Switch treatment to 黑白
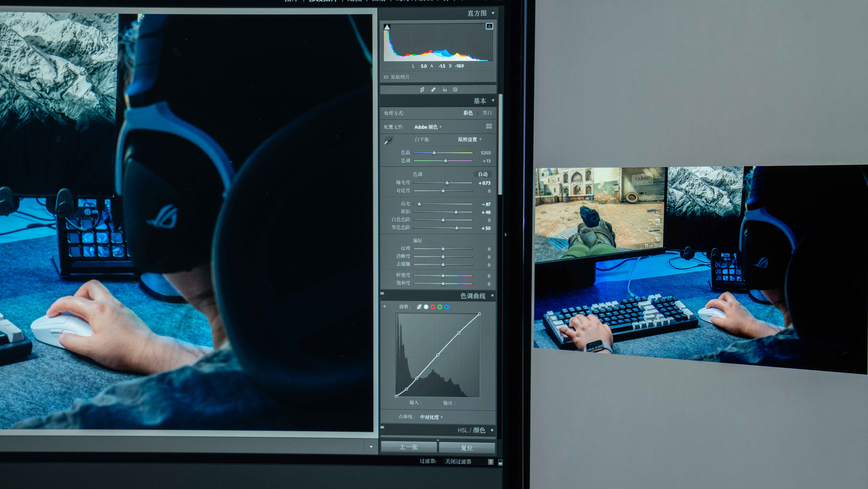 coord(487,113)
